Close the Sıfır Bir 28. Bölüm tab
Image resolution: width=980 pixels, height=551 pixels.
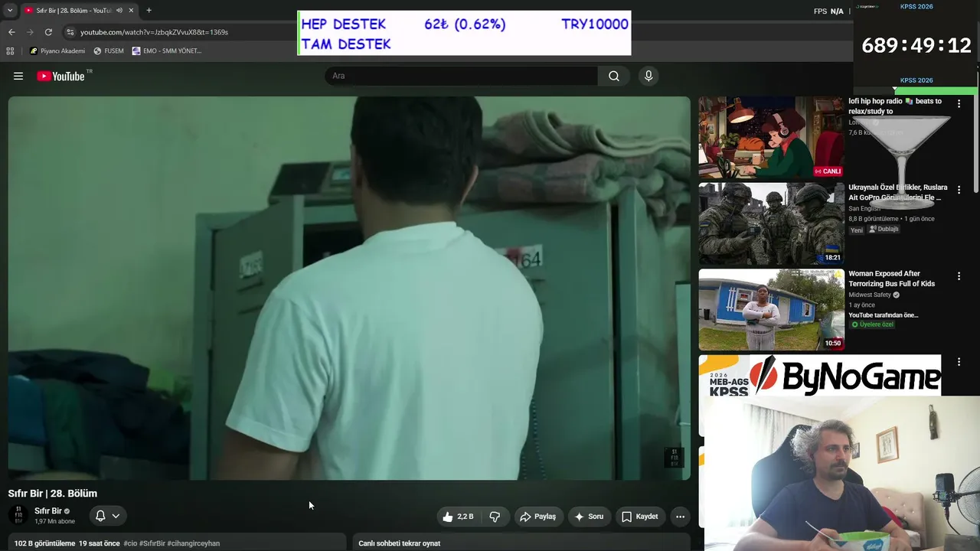coord(131,11)
